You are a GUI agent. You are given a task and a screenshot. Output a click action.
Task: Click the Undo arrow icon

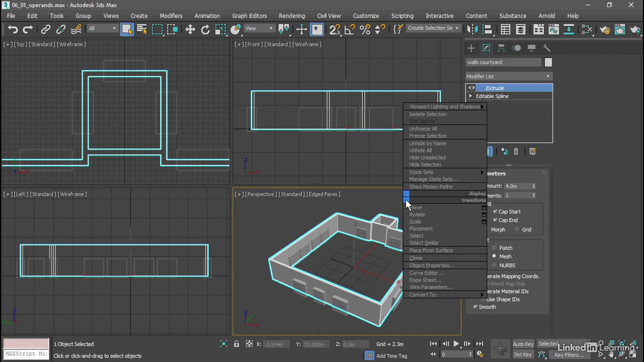[x=13, y=30]
